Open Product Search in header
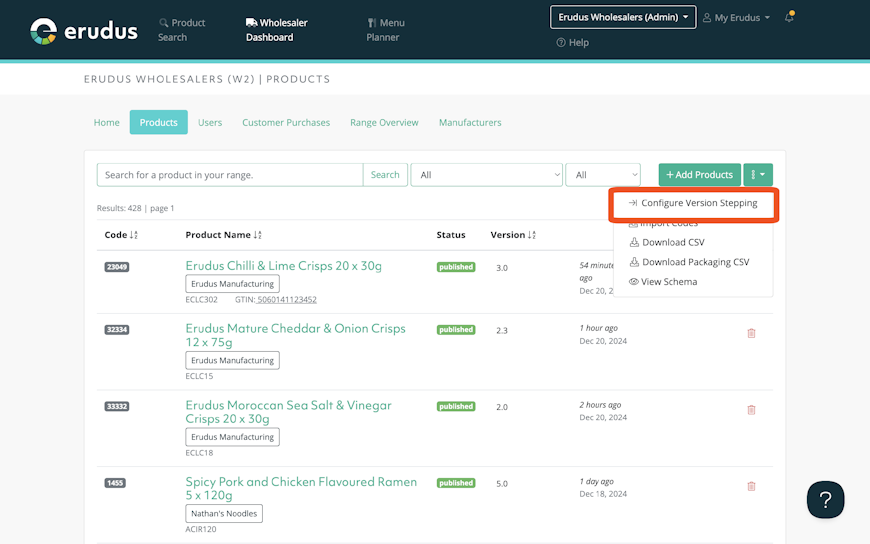 [181, 30]
